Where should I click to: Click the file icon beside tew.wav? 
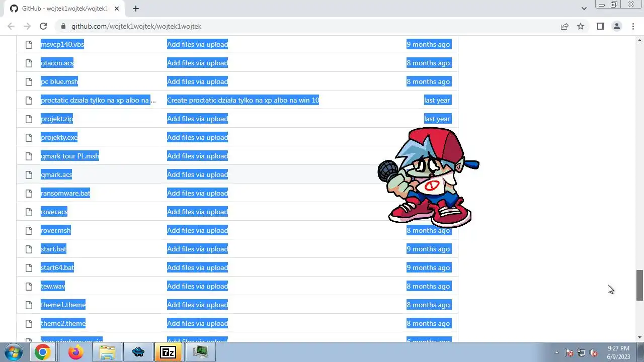pos(29,286)
